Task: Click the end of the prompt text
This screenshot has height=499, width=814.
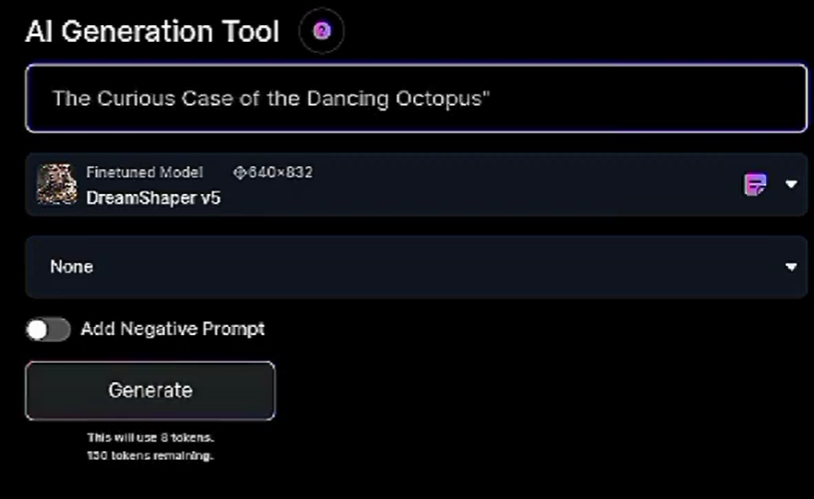Action: pos(490,98)
